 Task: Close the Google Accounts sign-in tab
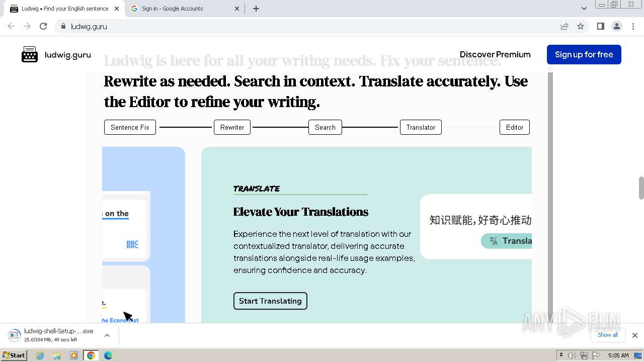[237, 9]
